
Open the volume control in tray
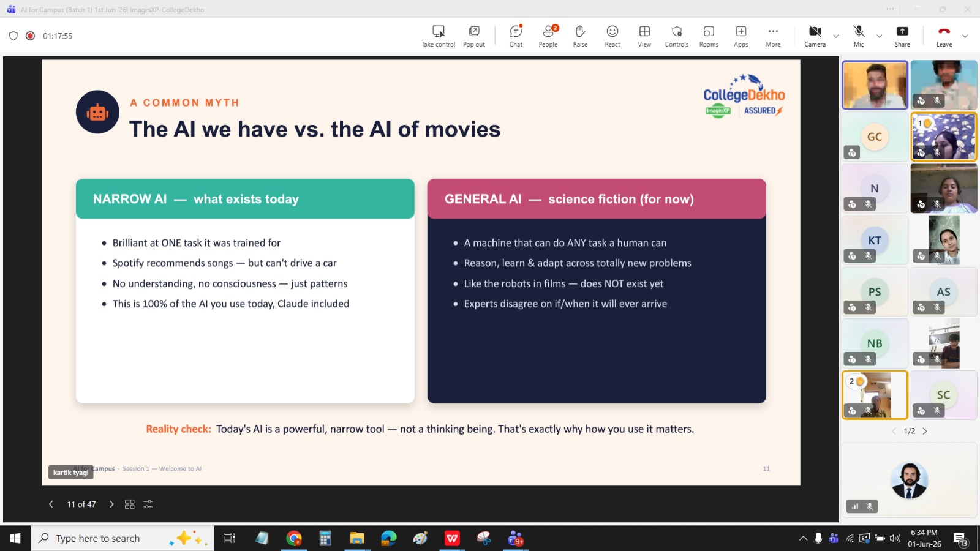(x=895, y=538)
